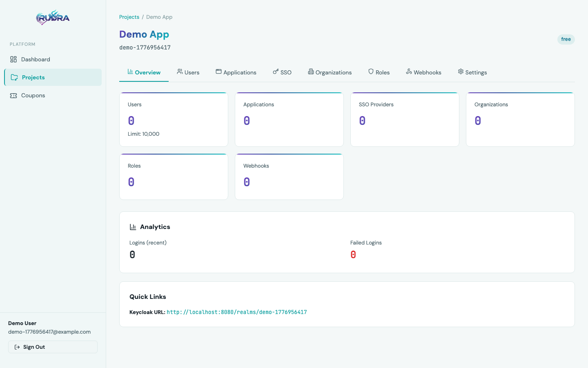
Task: Click the Projects folder icon
Action: 14,77
